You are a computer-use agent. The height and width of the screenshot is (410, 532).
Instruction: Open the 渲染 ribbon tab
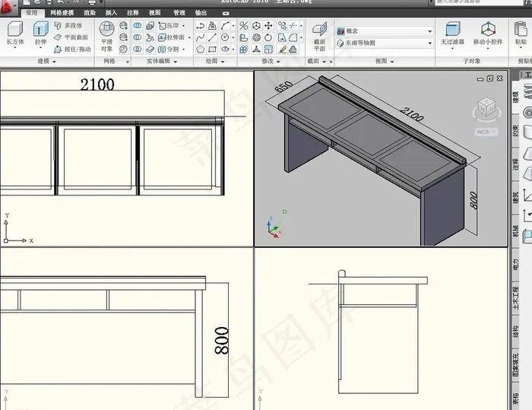pos(90,13)
